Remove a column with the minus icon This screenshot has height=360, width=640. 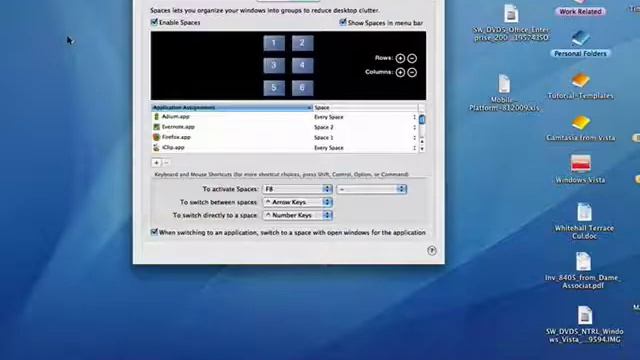click(412, 72)
